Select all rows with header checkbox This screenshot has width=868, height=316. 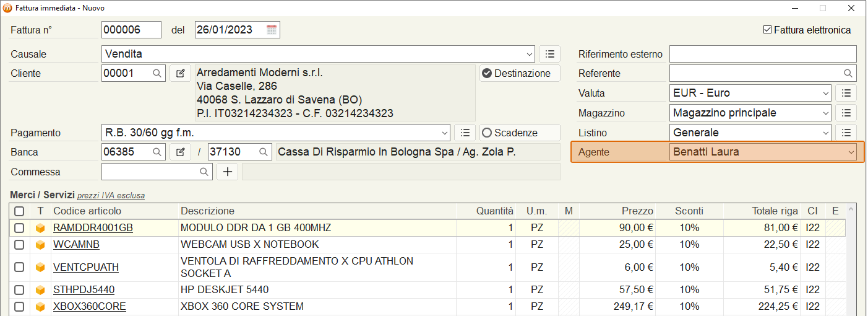click(19, 211)
